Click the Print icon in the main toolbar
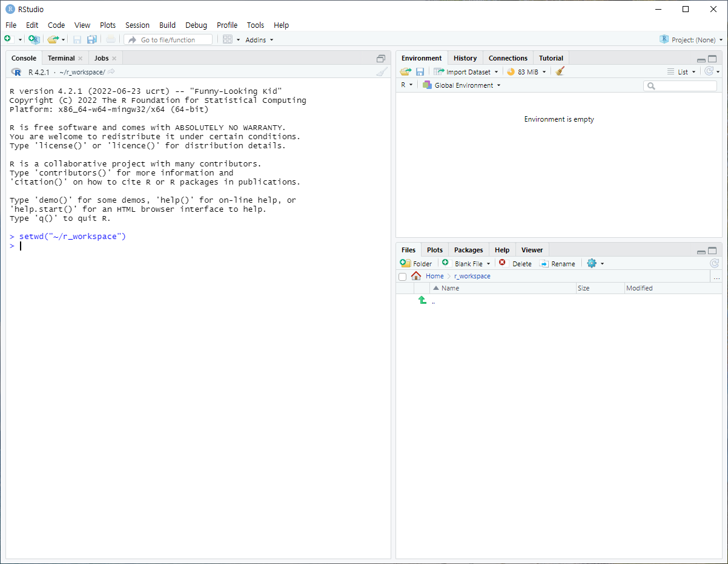The height and width of the screenshot is (564, 728). coord(110,39)
